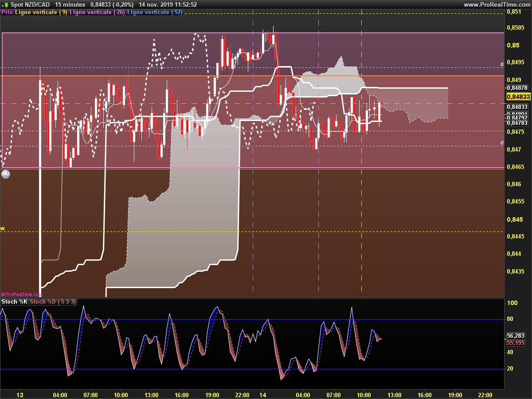Screen dimensions: 532x399
Task: Click the Stoch %D (5 3 3) label
Action: point(53,302)
